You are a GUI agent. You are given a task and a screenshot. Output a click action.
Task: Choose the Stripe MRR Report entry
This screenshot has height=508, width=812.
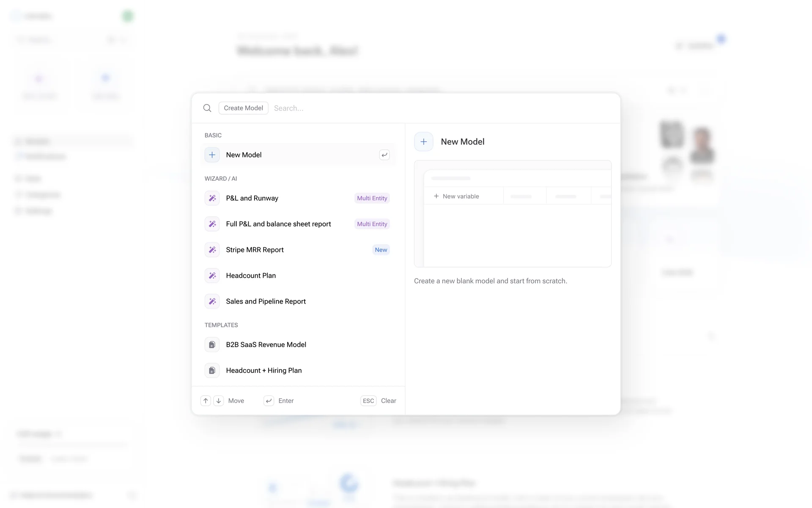(255, 250)
